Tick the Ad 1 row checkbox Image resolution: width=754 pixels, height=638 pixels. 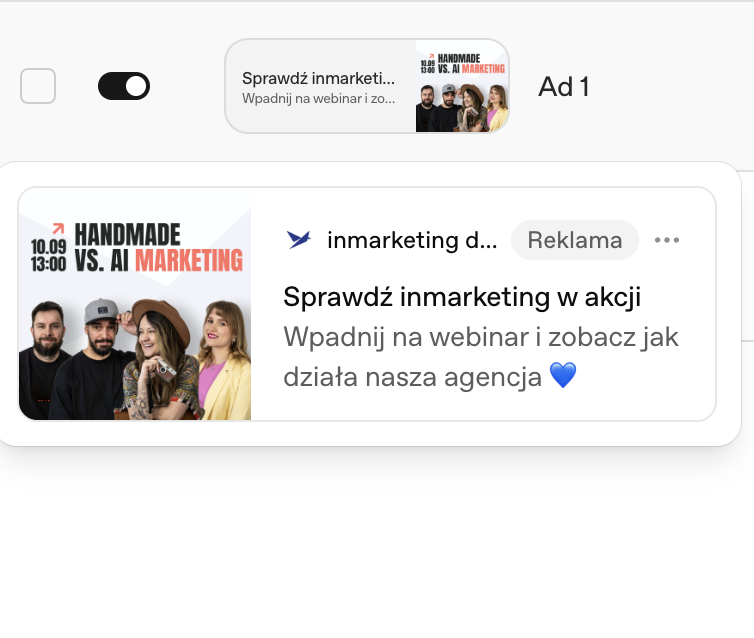[38, 86]
